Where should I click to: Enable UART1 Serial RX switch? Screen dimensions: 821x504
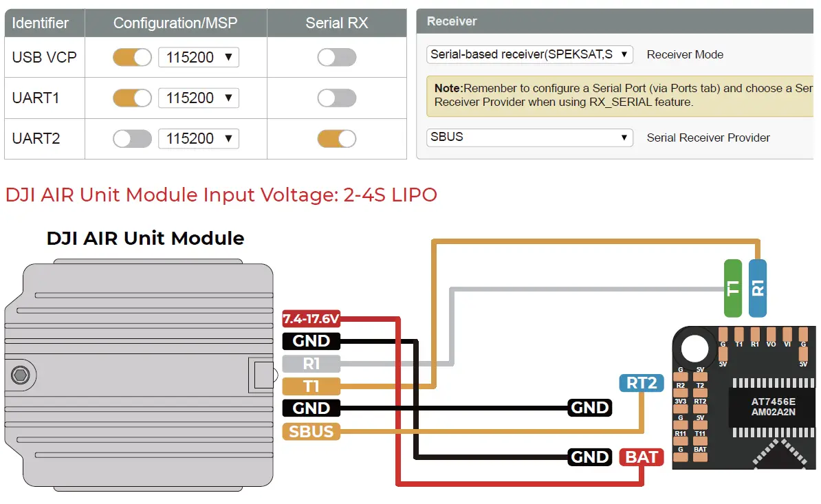[x=337, y=98]
